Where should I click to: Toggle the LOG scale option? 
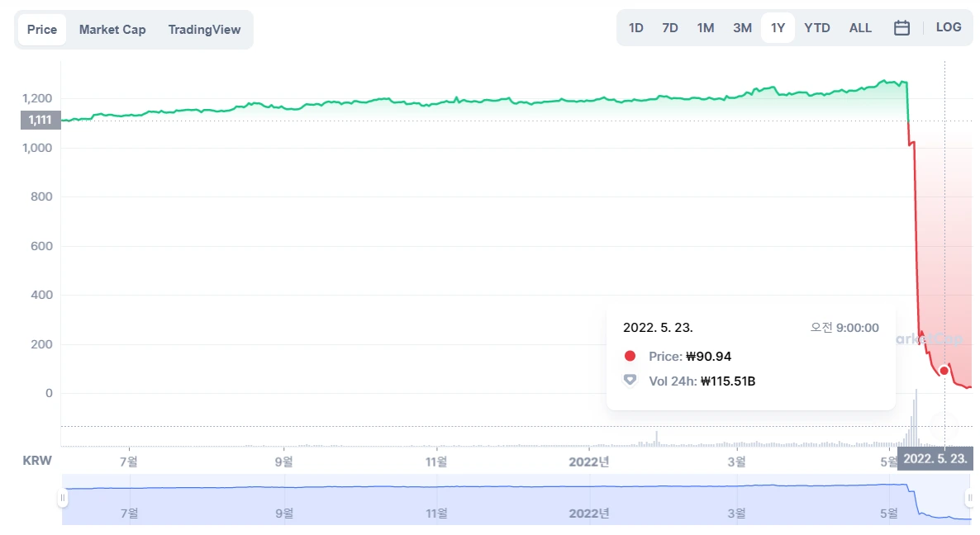point(948,27)
